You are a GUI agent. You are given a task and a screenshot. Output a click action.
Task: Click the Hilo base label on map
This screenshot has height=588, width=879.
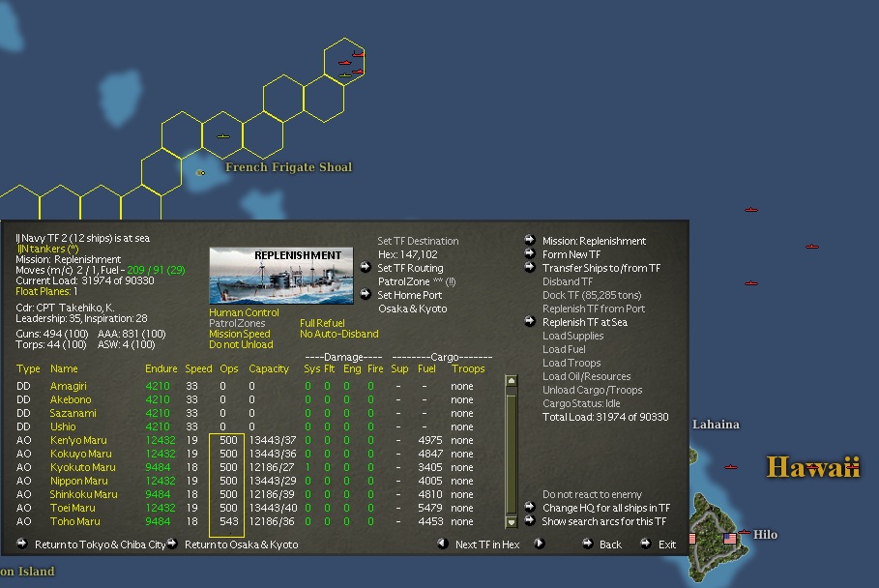[765, 534]
